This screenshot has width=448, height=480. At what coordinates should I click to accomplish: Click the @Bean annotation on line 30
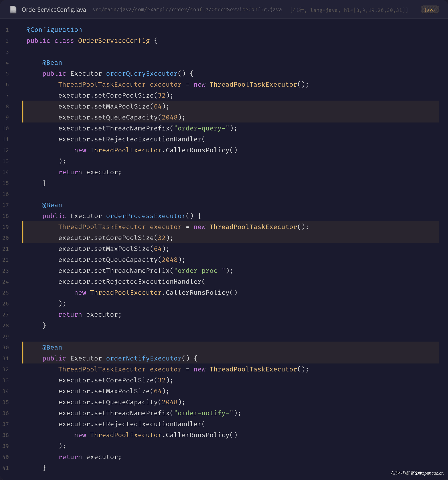52,347
